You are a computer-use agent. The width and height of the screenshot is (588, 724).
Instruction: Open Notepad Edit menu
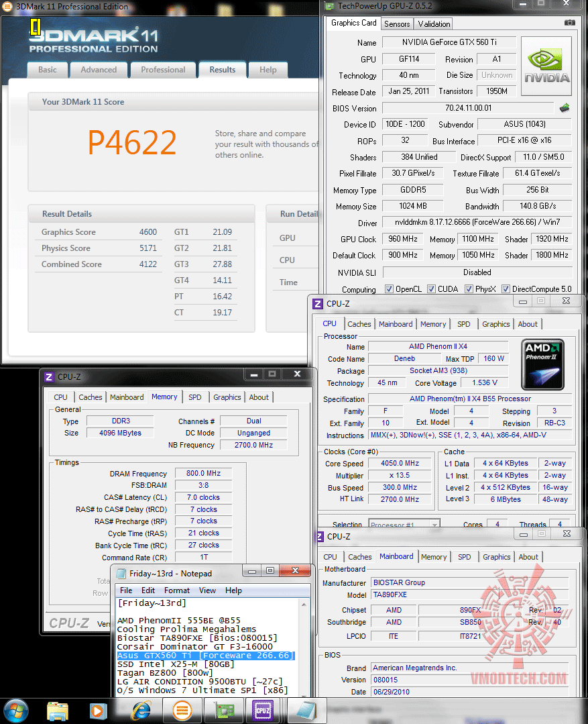148,590
